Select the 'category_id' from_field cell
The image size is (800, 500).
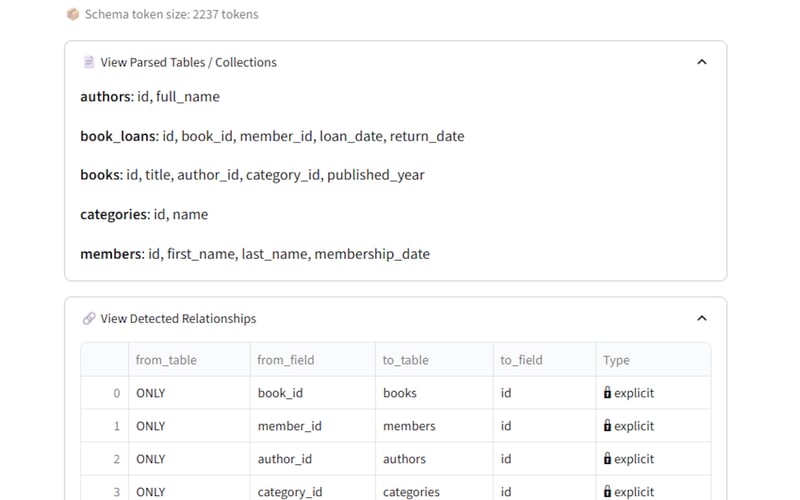[x=313, y=488]
